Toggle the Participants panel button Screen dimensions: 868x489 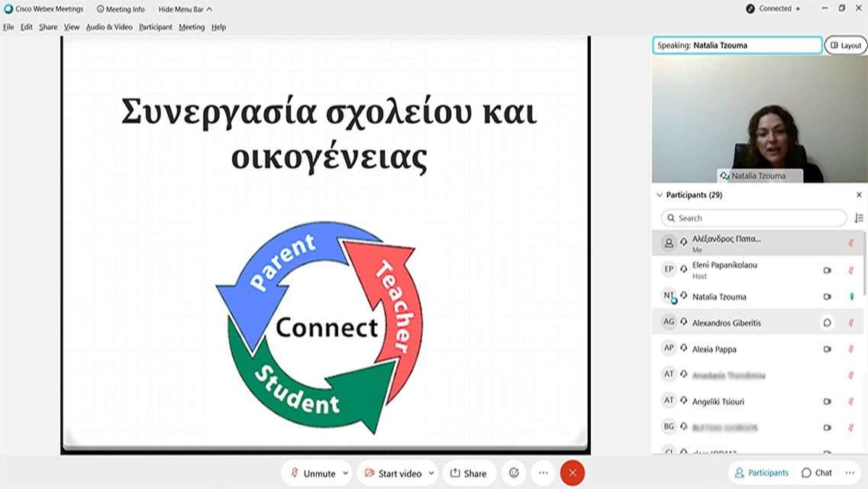click(x=761, y=472)
